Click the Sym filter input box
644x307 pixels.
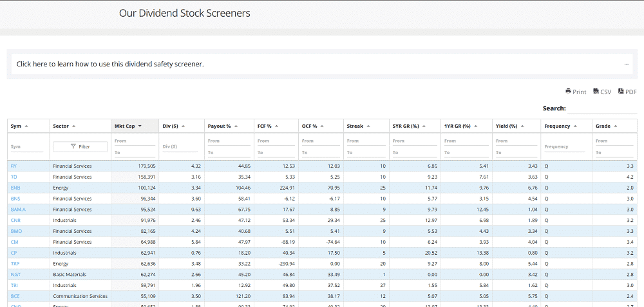point(26,147)
